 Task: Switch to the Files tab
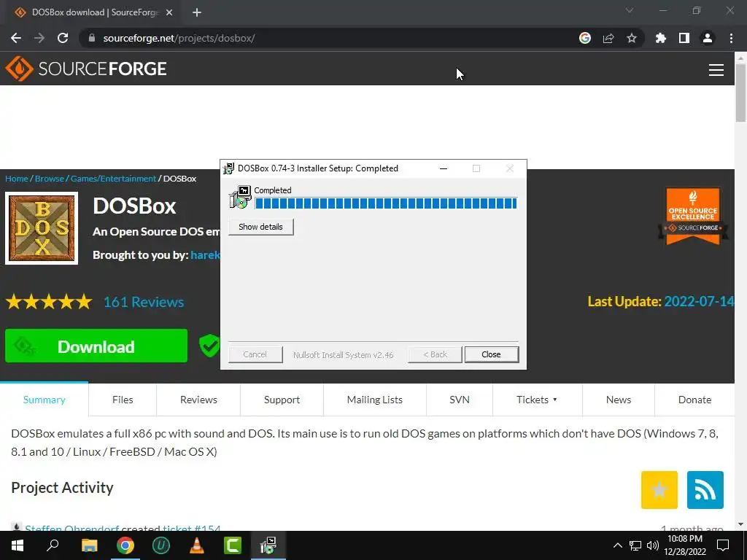point(123,400)
